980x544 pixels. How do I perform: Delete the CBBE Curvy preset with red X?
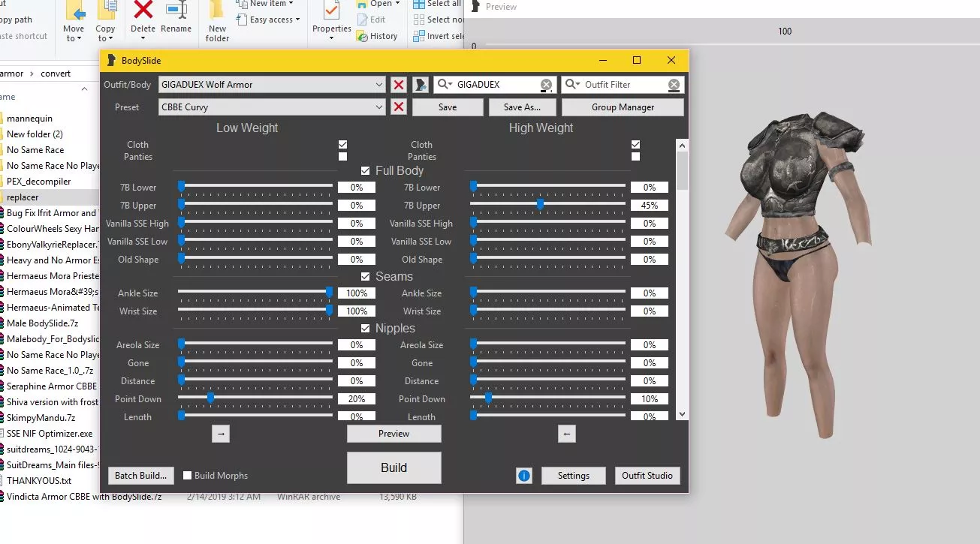(399, 107)
